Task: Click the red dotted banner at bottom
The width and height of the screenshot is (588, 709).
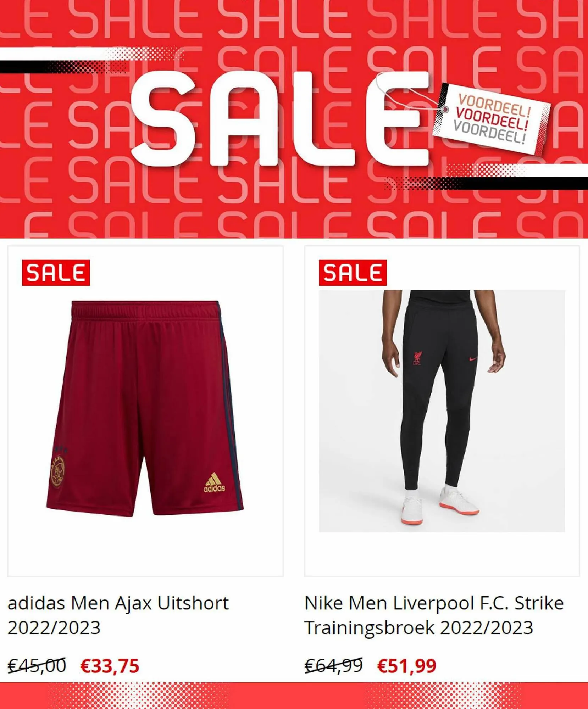Action: click(294, 696)
